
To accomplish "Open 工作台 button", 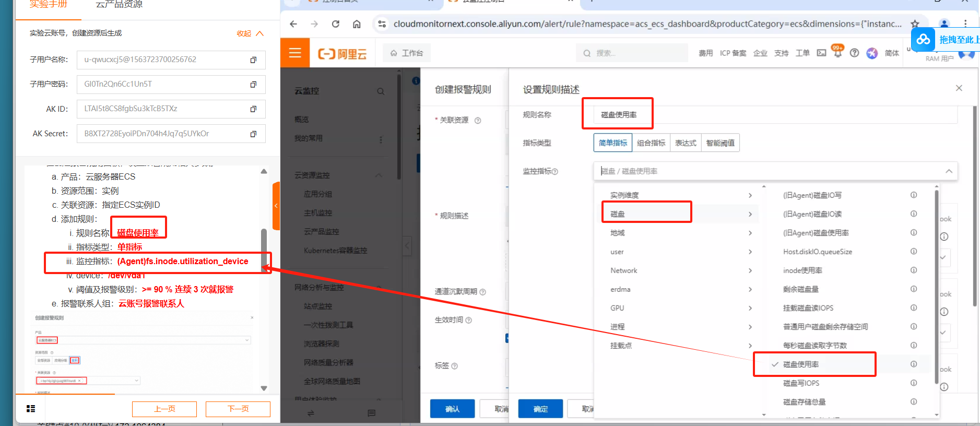I will click(x=407, y=53).
